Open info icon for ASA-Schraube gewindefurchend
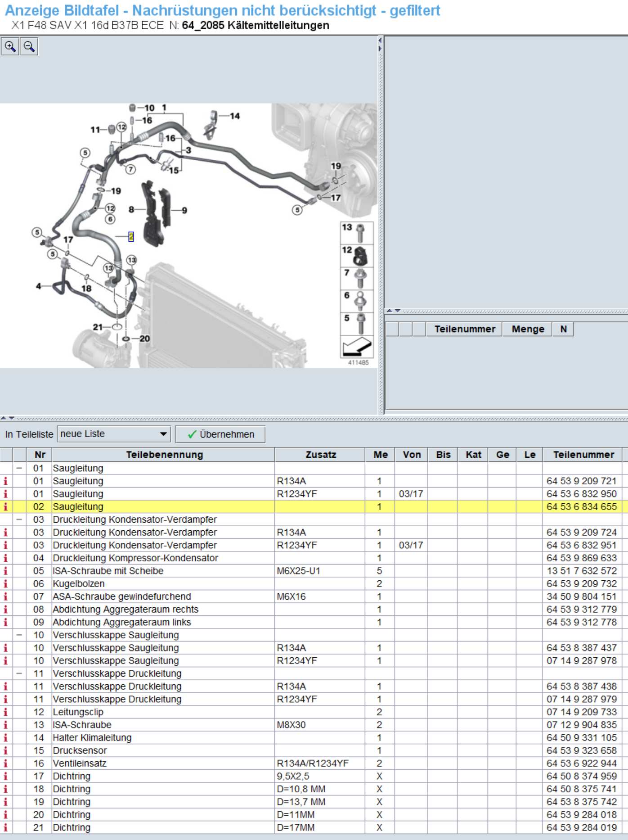Screen dimensions: 628x840 coord(6,596)
